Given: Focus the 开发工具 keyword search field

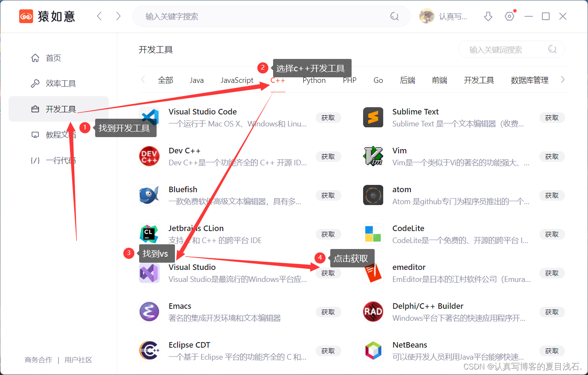Looking at the screenshot, I should (511, 50).
